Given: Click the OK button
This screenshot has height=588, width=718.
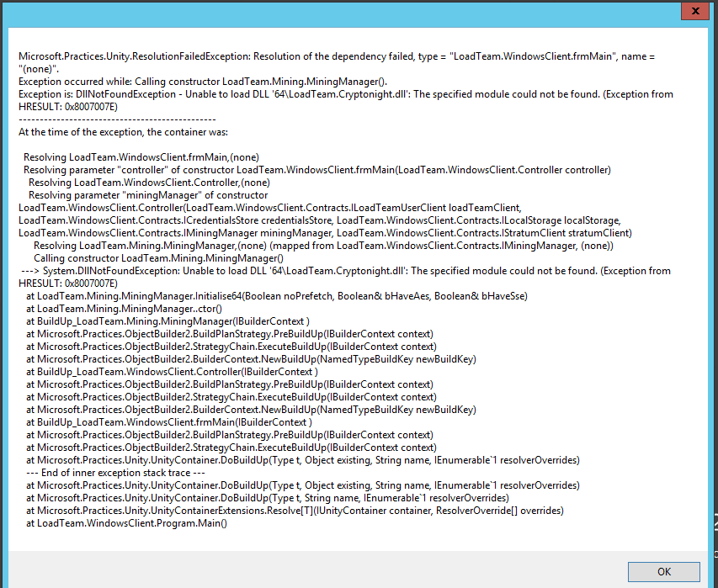Looking at the screenshot, I should [663, 571].
